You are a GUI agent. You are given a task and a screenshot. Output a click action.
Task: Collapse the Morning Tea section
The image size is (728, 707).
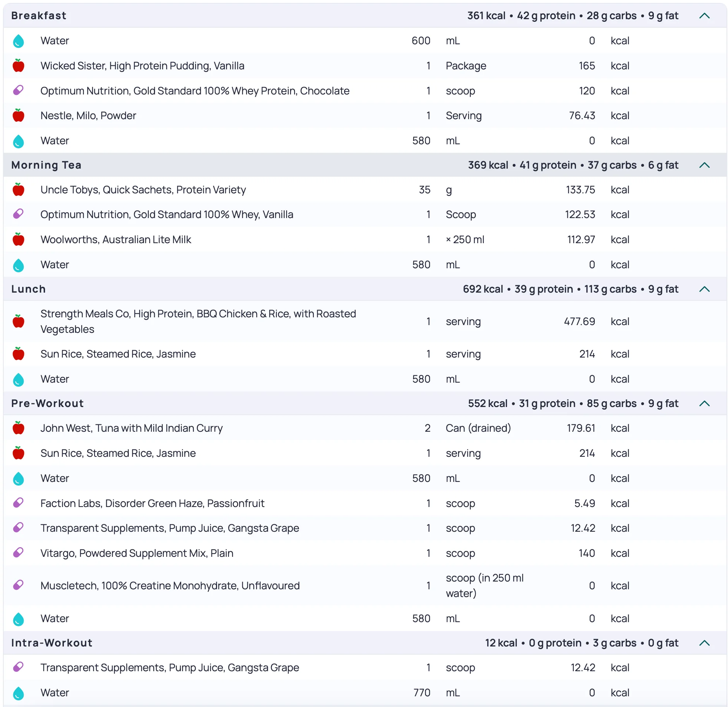[704, 165]
